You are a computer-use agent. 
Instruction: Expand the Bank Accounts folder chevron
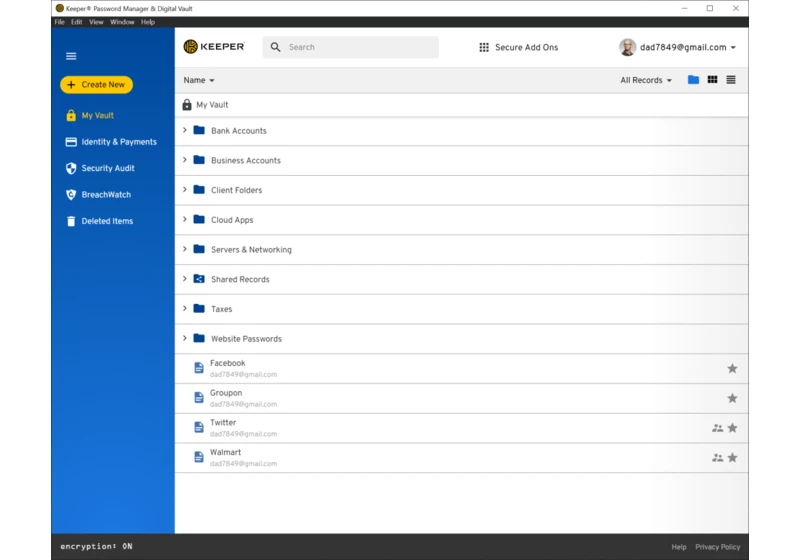185,131
